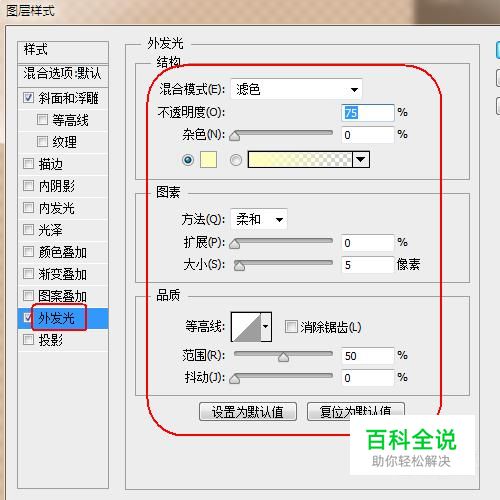Enable the 投影 checkbox

coord(28,340)
